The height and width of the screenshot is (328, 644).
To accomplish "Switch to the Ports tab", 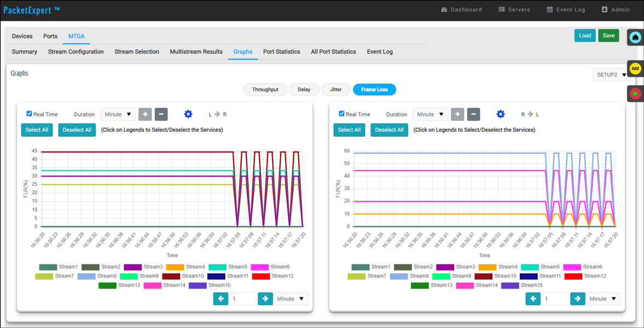I will click(50, 36).
